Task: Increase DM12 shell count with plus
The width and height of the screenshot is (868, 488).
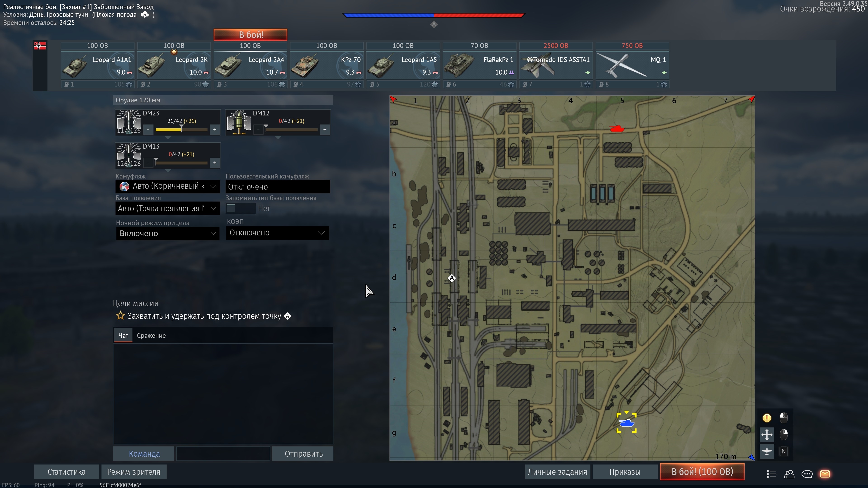Action: (325, 129)
